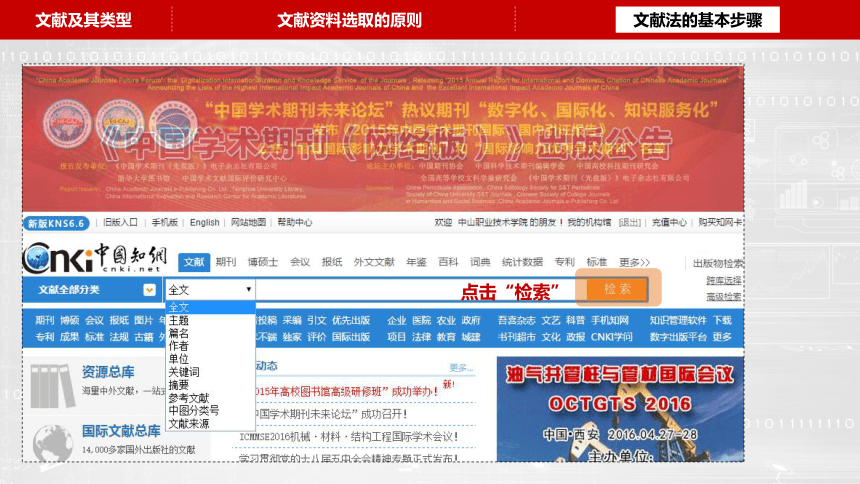Click 书刊超市 in blue navigation bar
The image size is (860, 484).
(517, 337)
